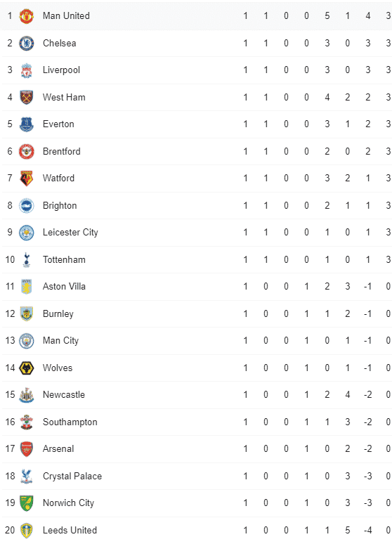Click the Newcastle club crest
Screen dimensions: 392x544
27,395
